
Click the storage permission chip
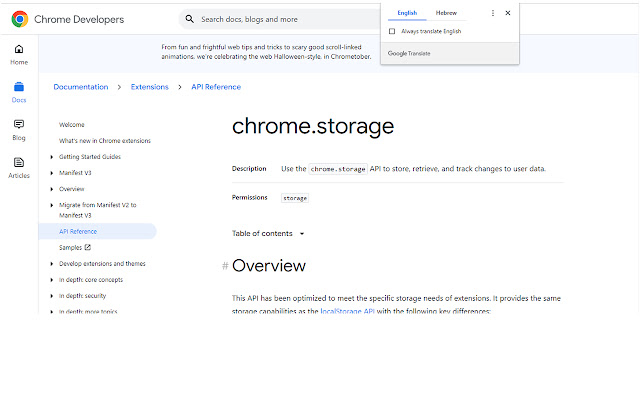pos(295,198)
